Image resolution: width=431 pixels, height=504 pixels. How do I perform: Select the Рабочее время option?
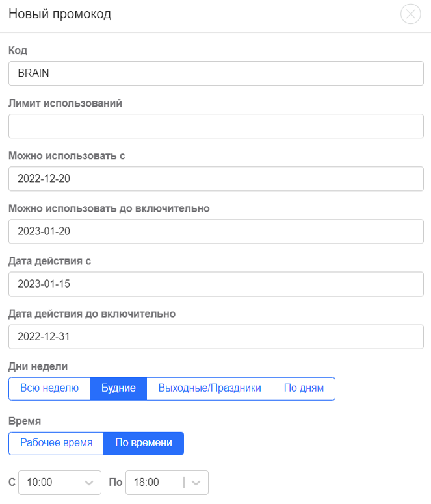pos(57,443)
